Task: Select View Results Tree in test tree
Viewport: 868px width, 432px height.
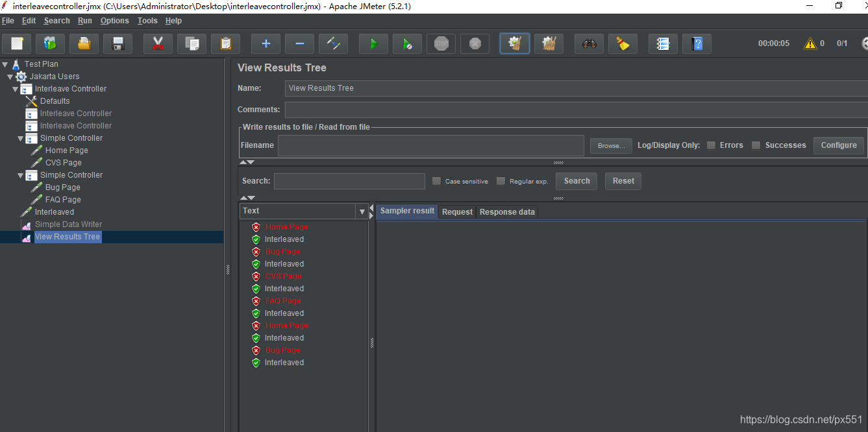Action: [68, 237]
